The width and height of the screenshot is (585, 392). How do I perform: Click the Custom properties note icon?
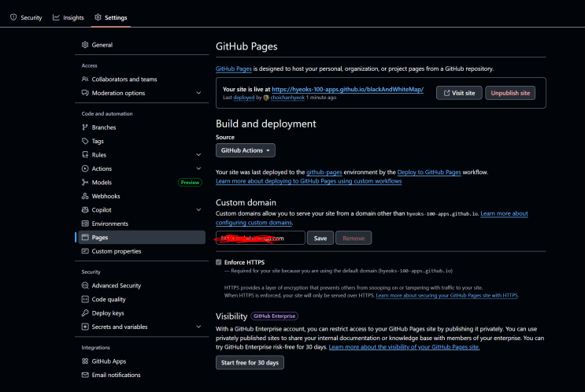point(85,251)
